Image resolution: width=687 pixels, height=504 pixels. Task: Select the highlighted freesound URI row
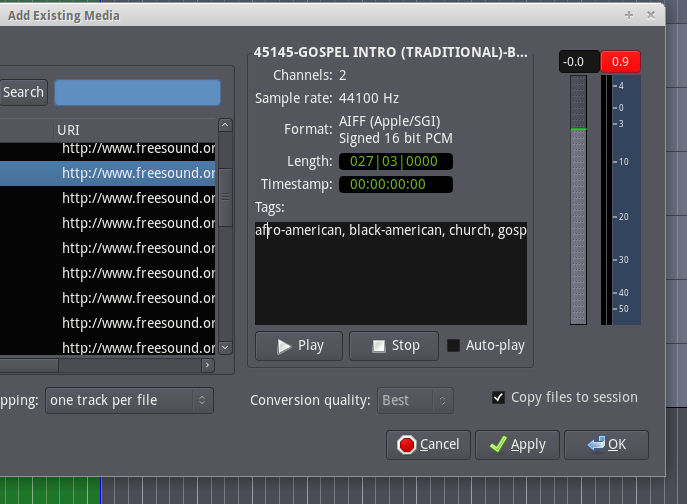pyautogui.click(x=108, y=173)
